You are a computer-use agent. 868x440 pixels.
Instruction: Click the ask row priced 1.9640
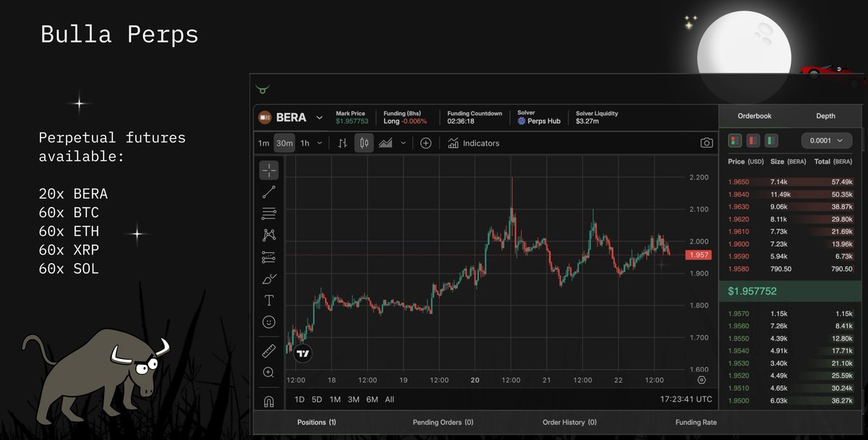(x=791, y=194)
